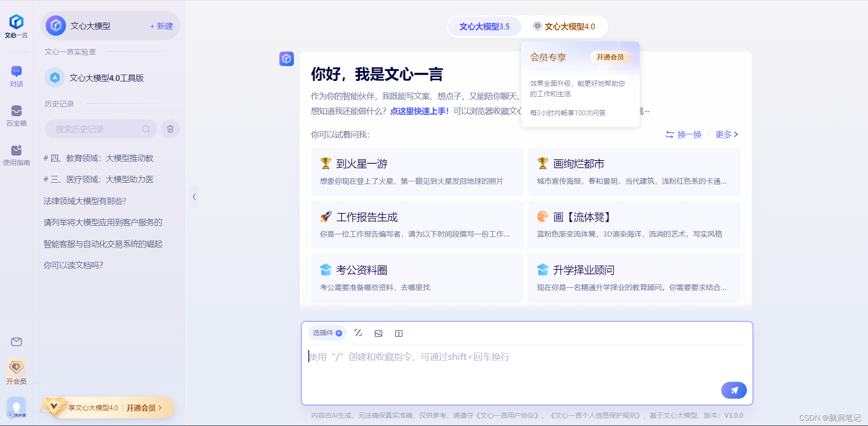Delete history with trash icon
The height and width of the screenshot is (426, 868).
(x=170, y=129)
